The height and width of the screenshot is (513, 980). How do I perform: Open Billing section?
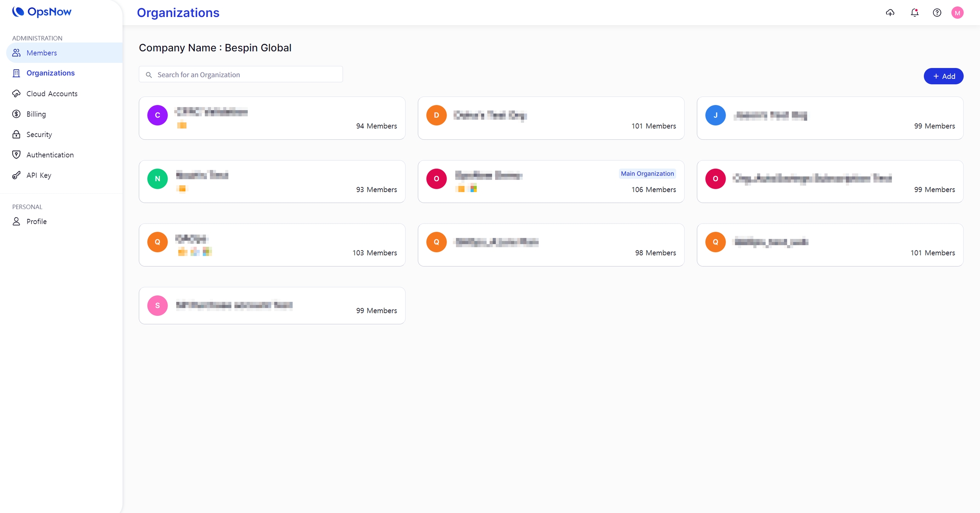[36, 114]
